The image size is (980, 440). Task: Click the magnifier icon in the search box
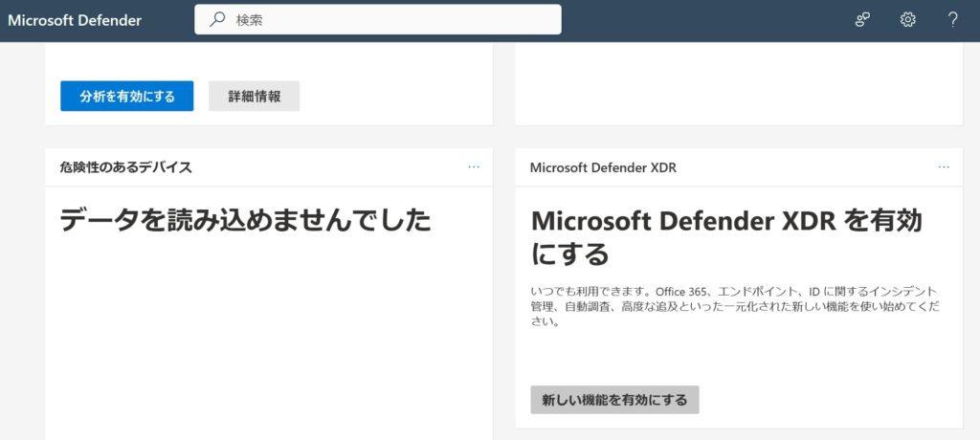coord(218,20)
